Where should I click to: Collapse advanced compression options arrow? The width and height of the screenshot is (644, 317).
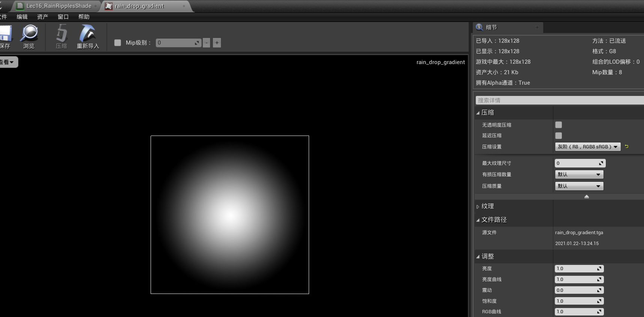[x=587, y=197]
